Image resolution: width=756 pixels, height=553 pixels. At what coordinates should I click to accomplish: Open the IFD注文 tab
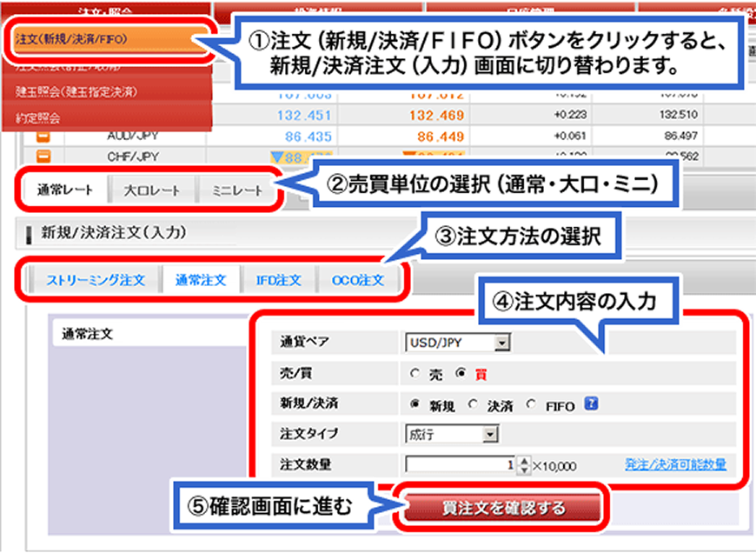[280, 280]
